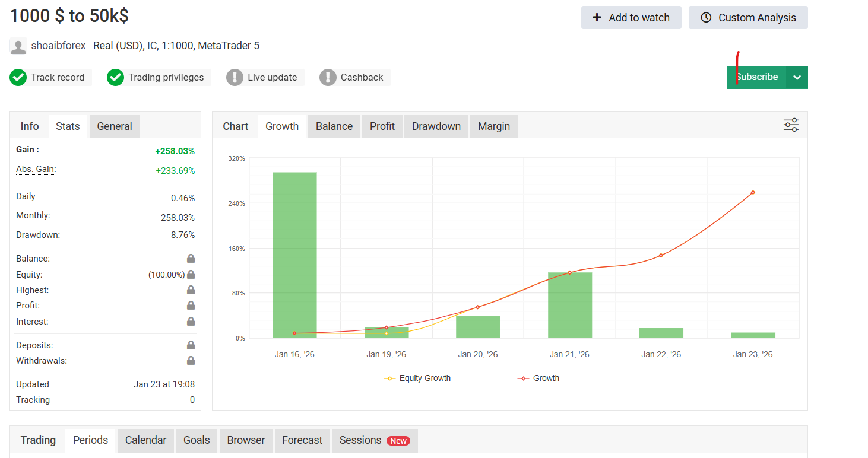The width and height of the screenshot is (868, 458).
Task: Click the lock icon next to Profit
Action: point(191,306)
